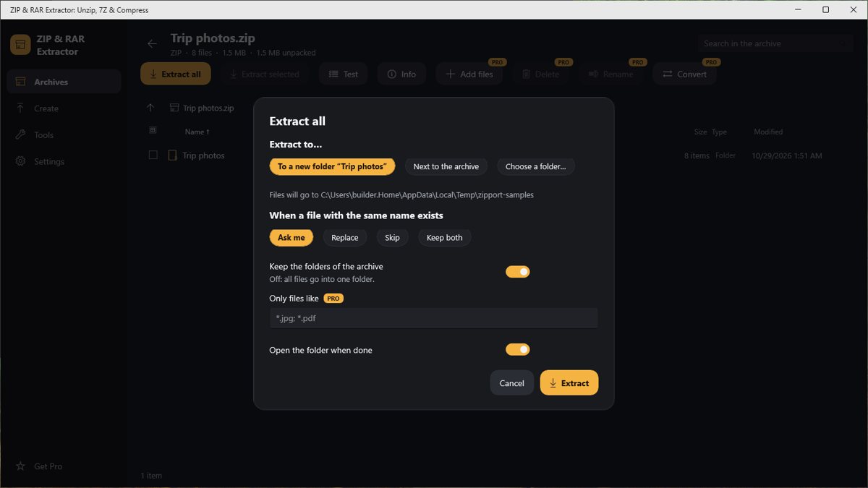Click the Delete toolbar button
Image resolution: width=868 pixels, height=488 pixels.
[x=541, y=74]
